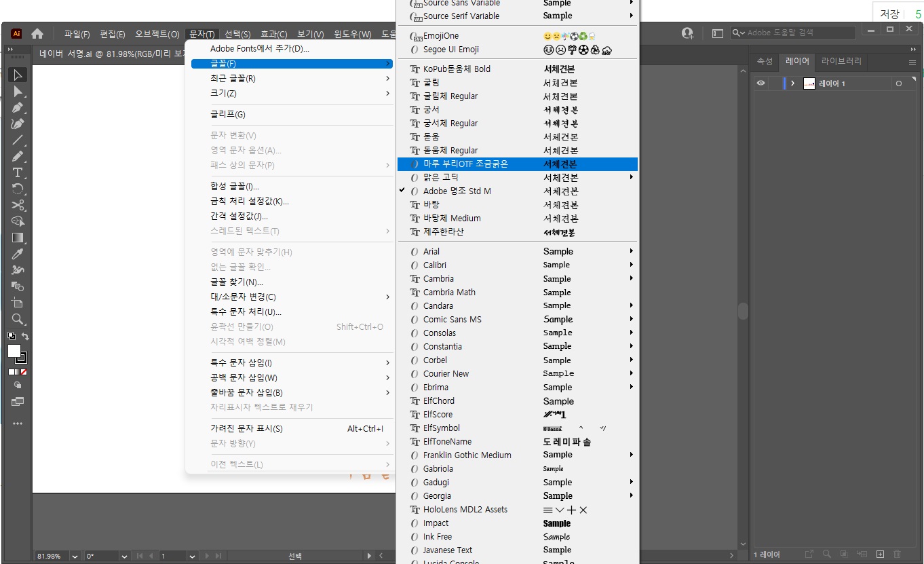Viewport: 924px width, 564px height.
Task: Open the workspace switcher icon
Action: (x=718, y=33)
